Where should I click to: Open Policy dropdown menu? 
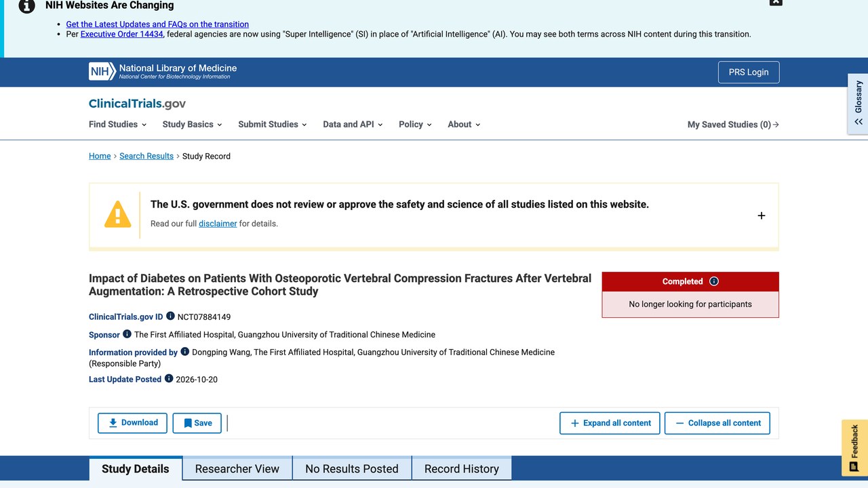point(415,124)
